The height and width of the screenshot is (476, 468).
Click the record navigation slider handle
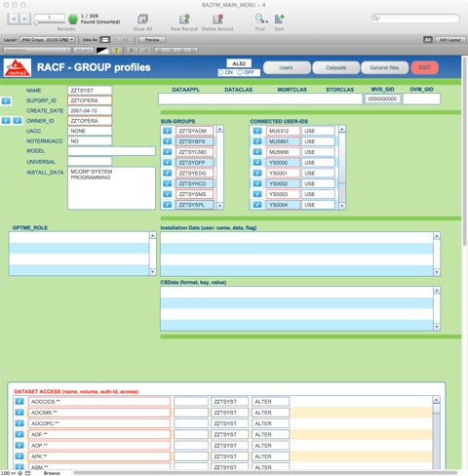click(37, 22)
